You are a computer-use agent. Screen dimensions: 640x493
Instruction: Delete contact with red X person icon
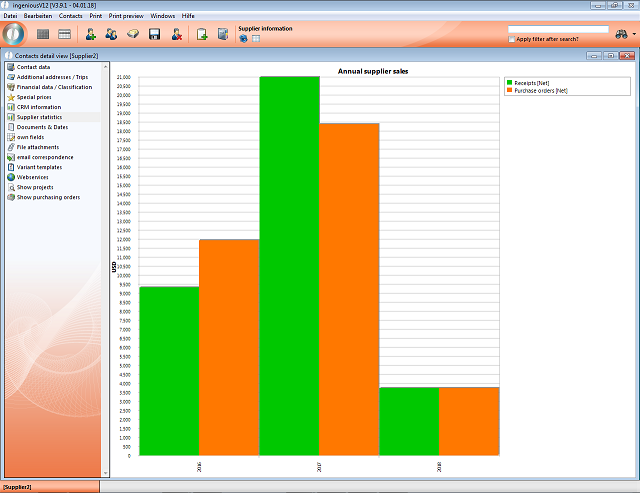click(x=177, y=34)
